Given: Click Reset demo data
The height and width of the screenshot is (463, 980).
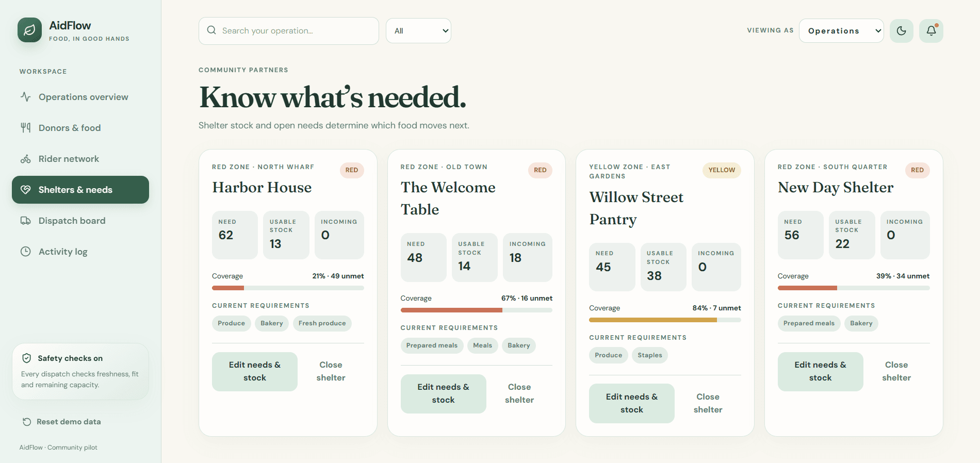Looking at the screenshot, I should (62, 422).
